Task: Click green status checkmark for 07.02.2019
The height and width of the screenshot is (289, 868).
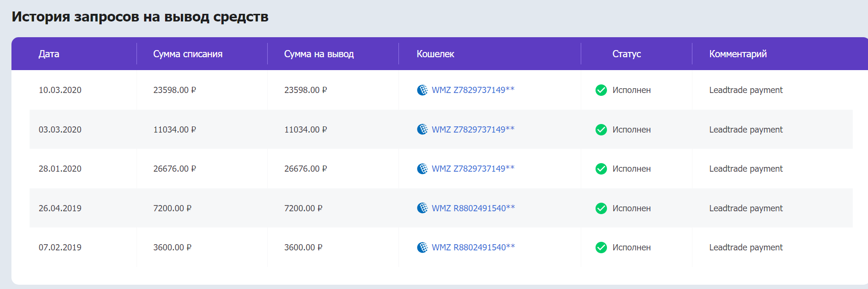Action: click(601, 248)
